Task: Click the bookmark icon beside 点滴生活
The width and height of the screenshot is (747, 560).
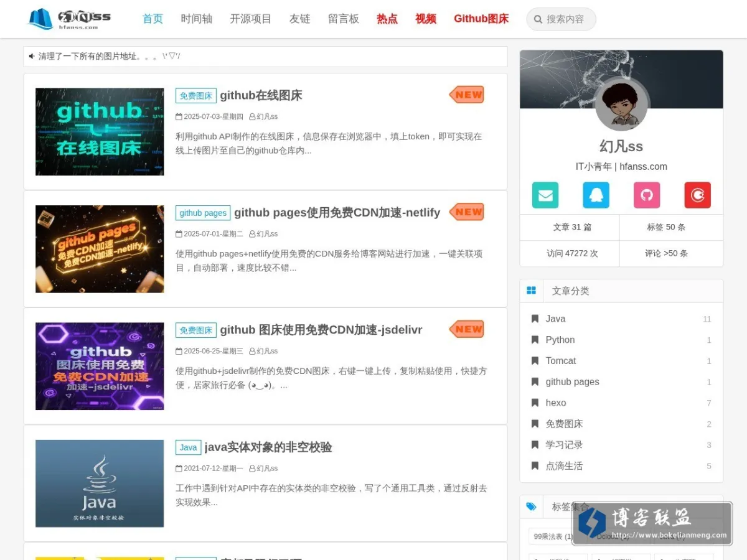Action: point(535,465)
